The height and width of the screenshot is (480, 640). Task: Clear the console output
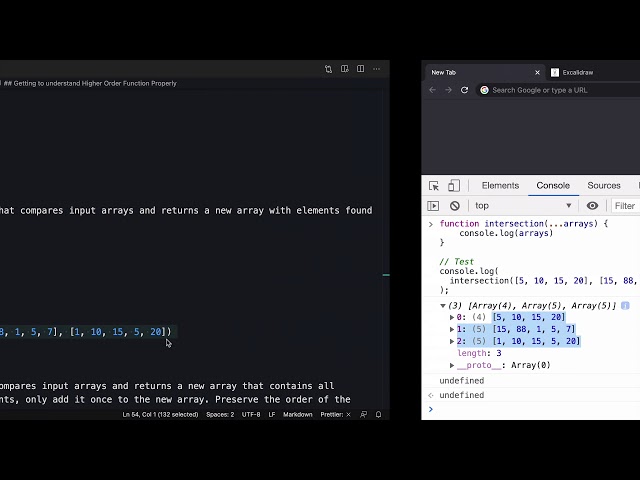(455, 206)
